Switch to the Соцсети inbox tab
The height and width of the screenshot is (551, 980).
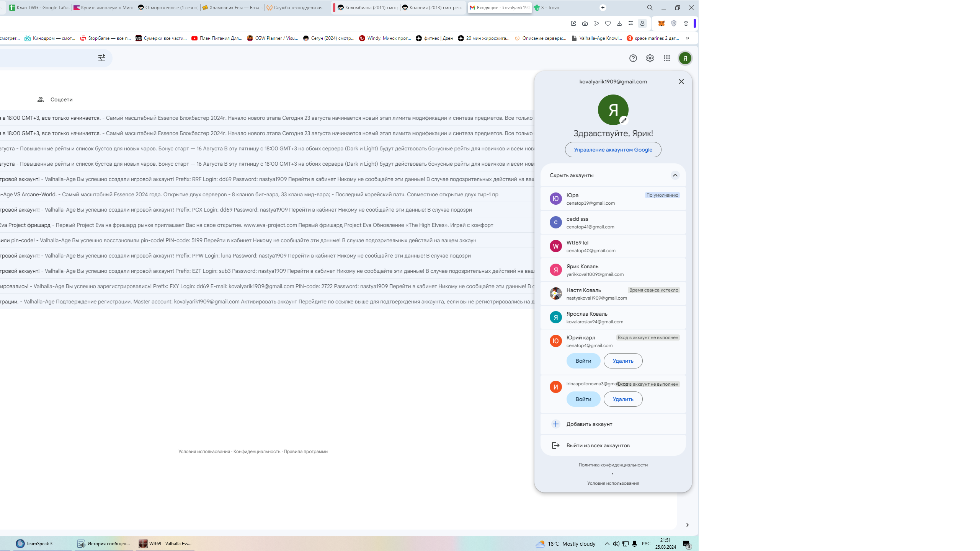[x=55, y=99]
